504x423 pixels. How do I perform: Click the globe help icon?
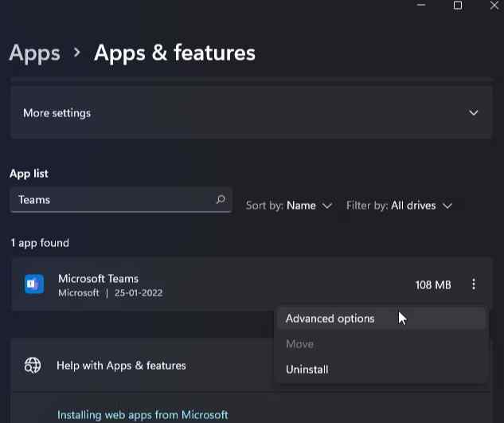pyautogui.click(x=33, y=366)
